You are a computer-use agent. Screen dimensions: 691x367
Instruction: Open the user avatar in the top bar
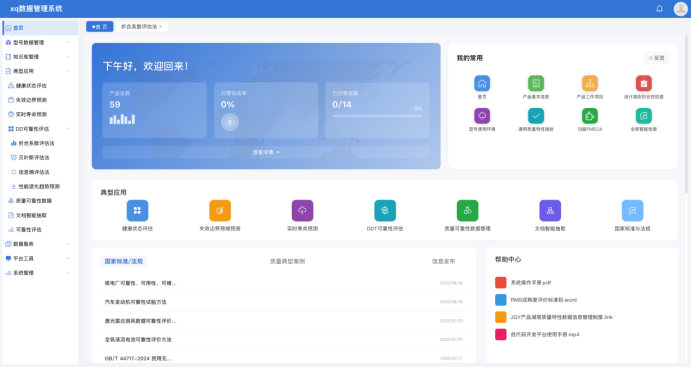point(680,8)
